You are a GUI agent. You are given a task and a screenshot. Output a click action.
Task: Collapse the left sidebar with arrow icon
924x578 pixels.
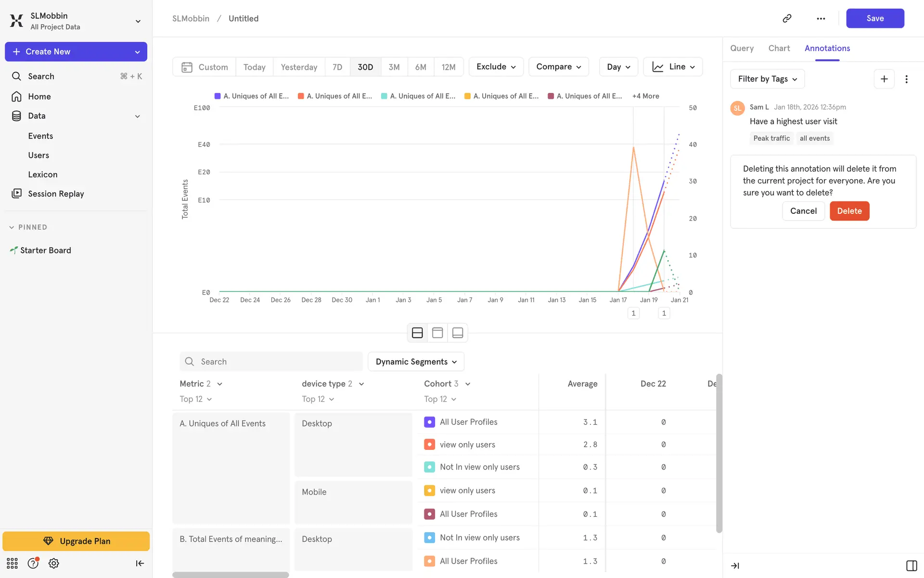click(x=140, y=563)
